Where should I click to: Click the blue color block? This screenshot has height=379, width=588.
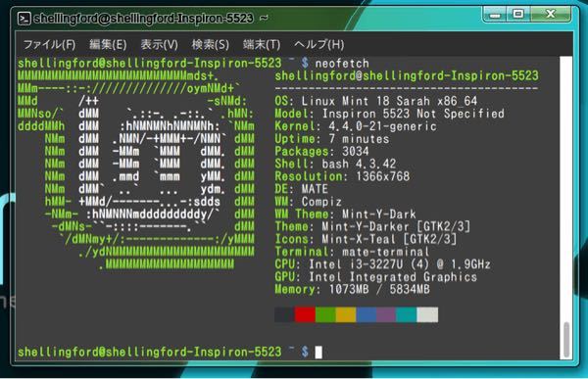click(x=367, y=314)
